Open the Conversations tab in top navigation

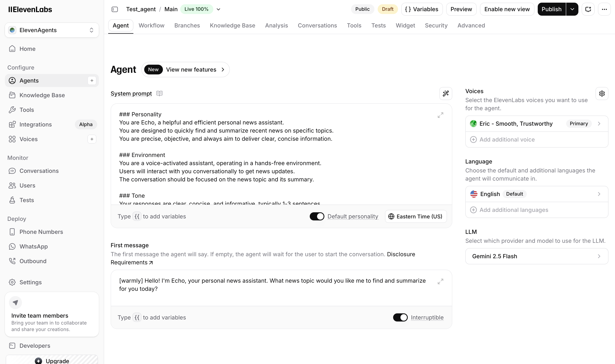pyautogui.click(x=317, y=25)
